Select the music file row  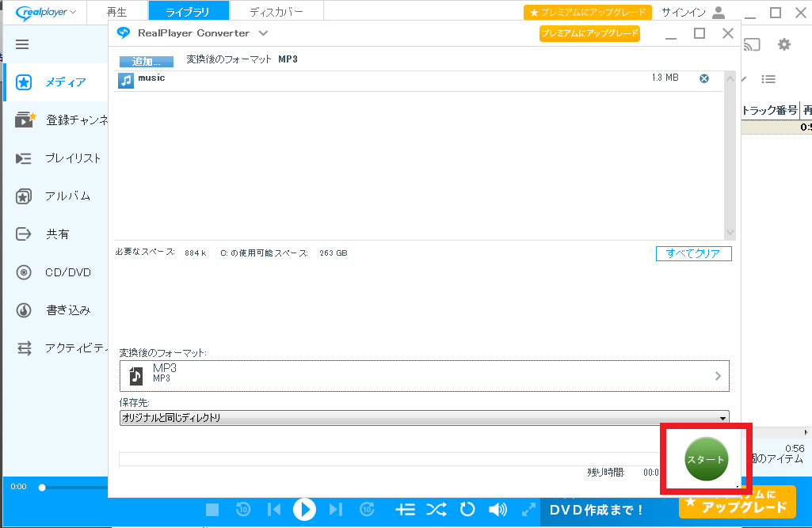tap(418, 80)
